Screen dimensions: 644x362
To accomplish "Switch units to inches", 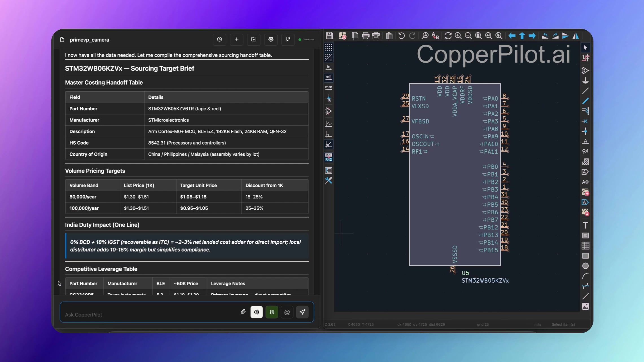I will [x=328, y=68].
